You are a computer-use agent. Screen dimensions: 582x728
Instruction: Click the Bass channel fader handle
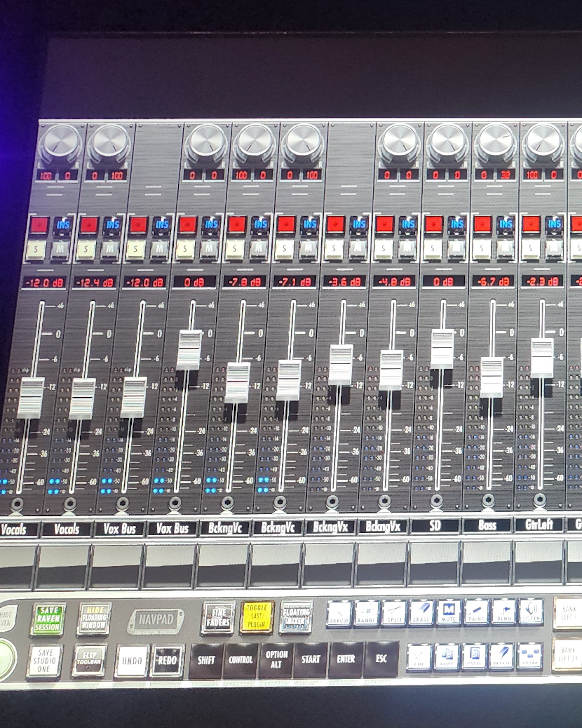click(x=491, y=377)
